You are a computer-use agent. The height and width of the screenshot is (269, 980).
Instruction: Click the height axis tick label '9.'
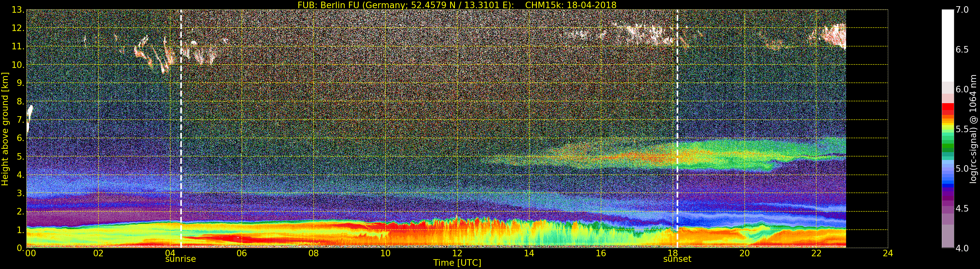click(x=20, y=83)
